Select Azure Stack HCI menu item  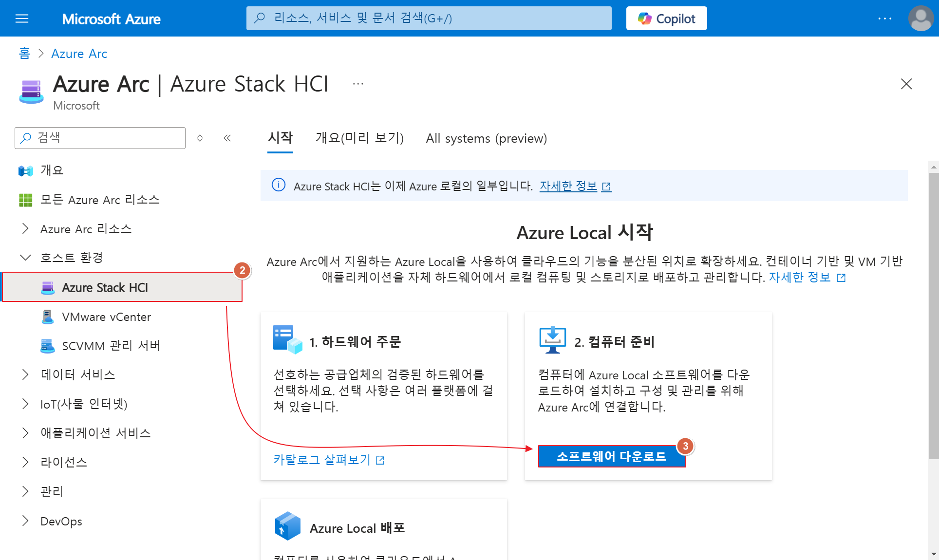(x=122, y=287)
